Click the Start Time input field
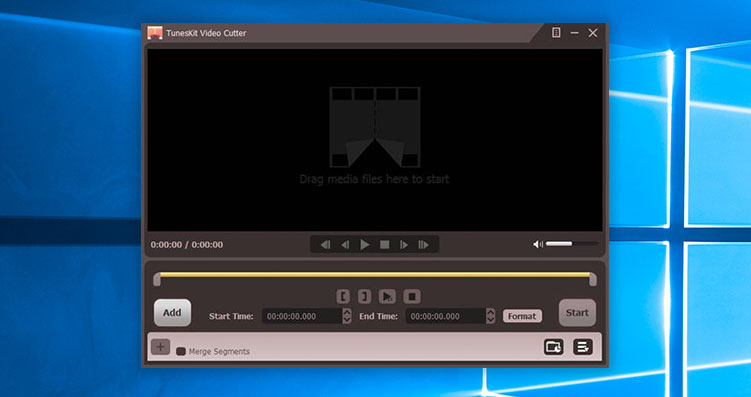 click(302, 316)
